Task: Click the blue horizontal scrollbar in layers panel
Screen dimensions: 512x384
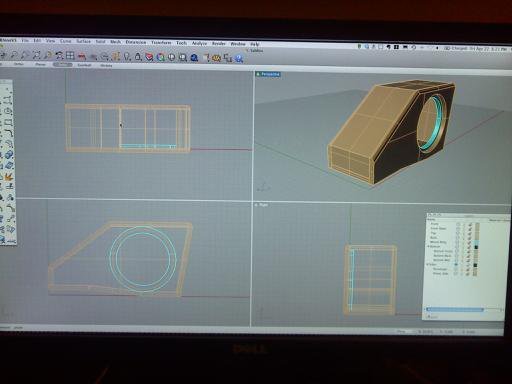Action: click(455, 310)
